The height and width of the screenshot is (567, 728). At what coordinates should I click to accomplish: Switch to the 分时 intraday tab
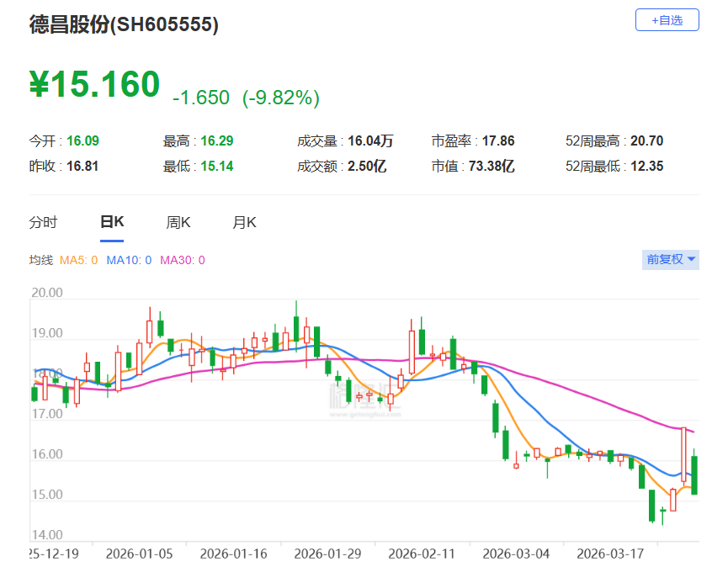pos(43,223)
